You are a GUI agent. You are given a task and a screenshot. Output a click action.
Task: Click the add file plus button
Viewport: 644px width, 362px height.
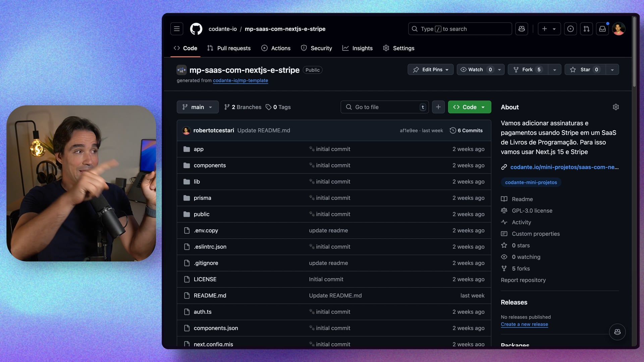point(438,107)
